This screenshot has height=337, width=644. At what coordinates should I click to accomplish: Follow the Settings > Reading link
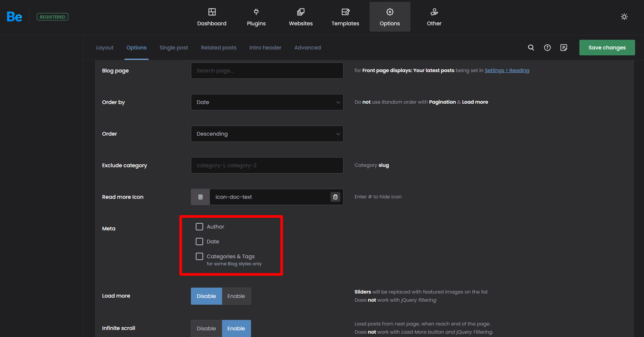(x=507, y=71)
